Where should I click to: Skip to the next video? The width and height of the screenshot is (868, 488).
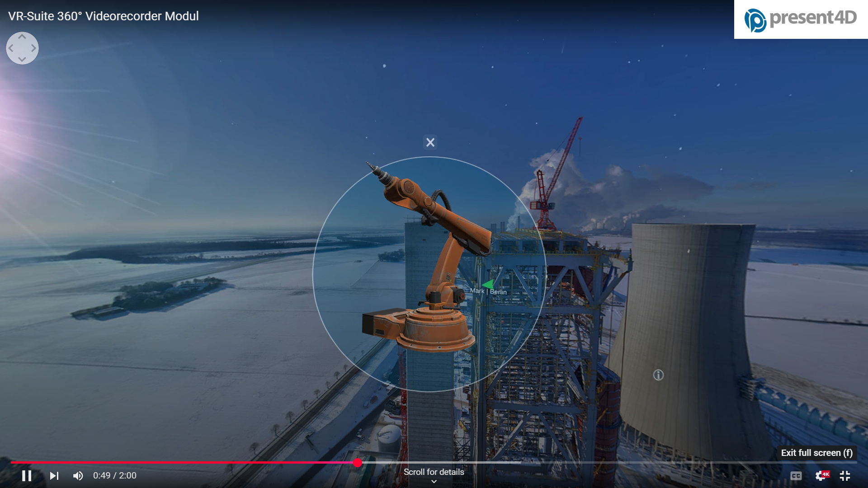(54, 475)
